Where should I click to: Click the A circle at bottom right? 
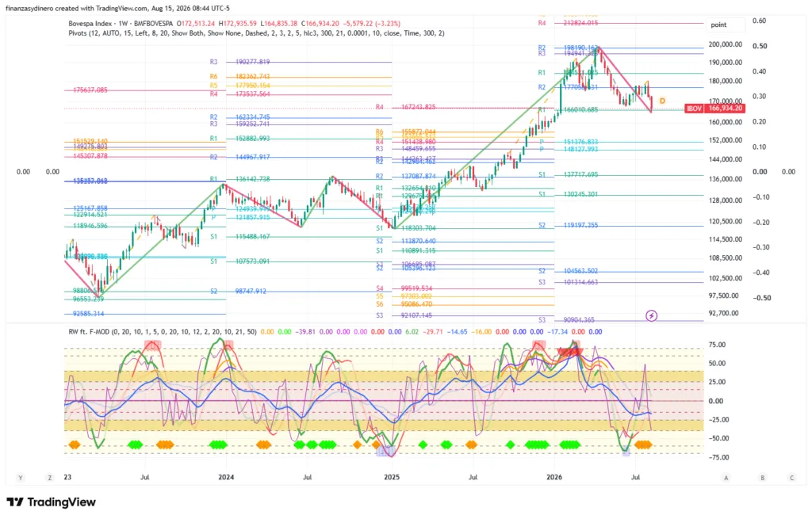(726, 478)
